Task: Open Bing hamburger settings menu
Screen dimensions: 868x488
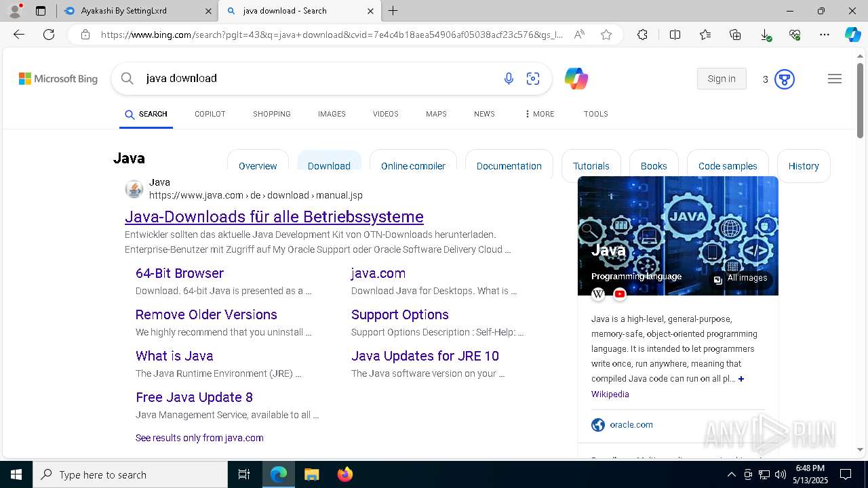Action: pyautogui.click(x=835, y=79)
